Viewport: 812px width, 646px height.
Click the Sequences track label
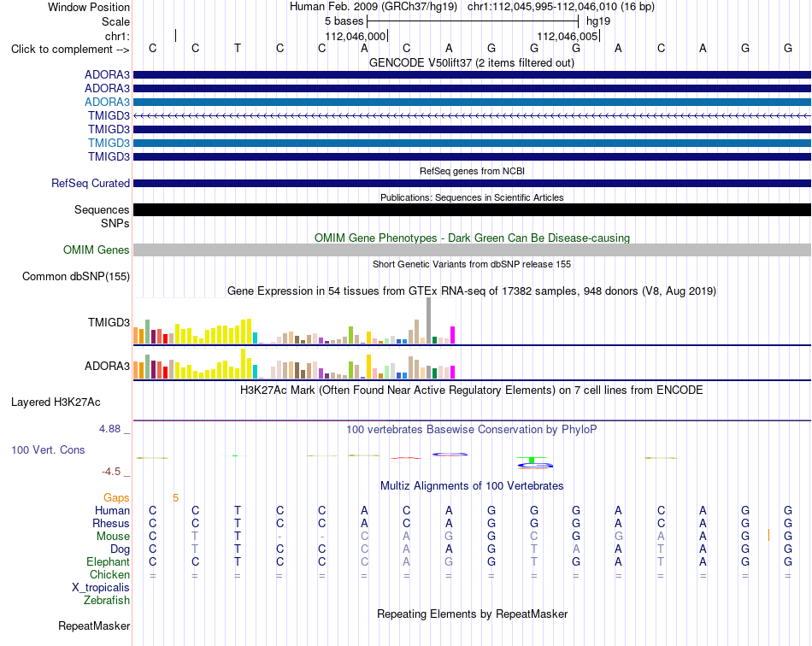102,209
